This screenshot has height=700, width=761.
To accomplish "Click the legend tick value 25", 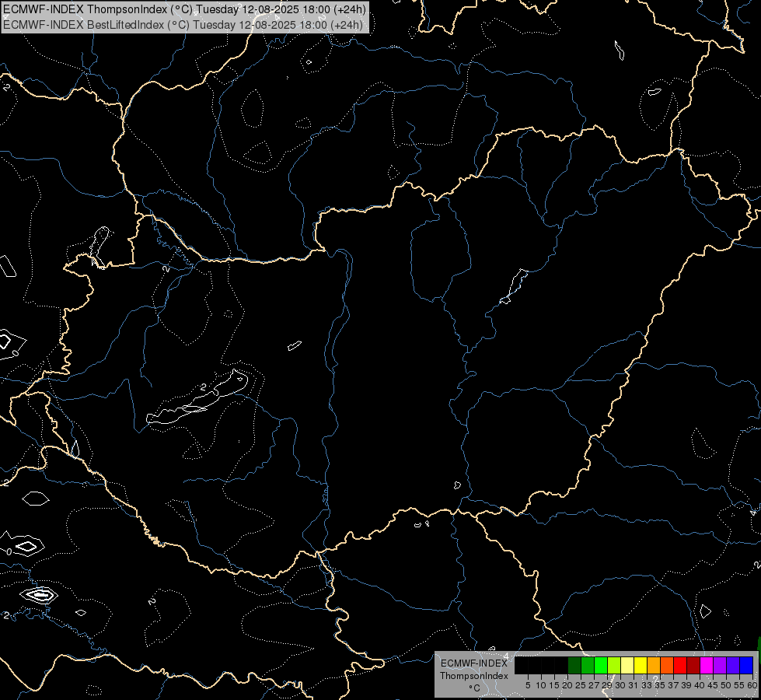I will click(x=581, y=685).
